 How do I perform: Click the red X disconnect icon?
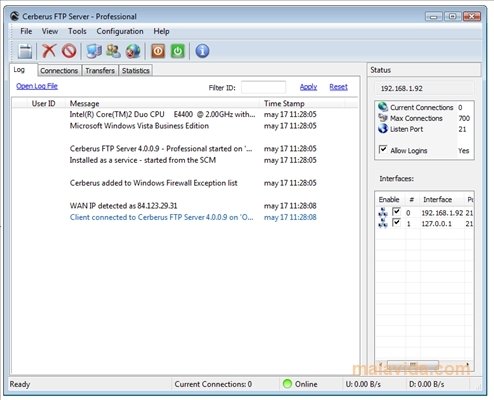click(49, 51)
